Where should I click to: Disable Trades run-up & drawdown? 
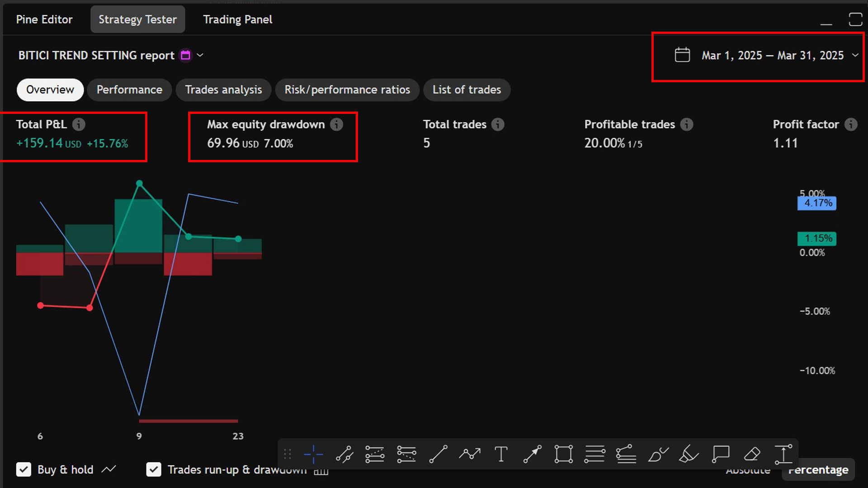point(154,469)
